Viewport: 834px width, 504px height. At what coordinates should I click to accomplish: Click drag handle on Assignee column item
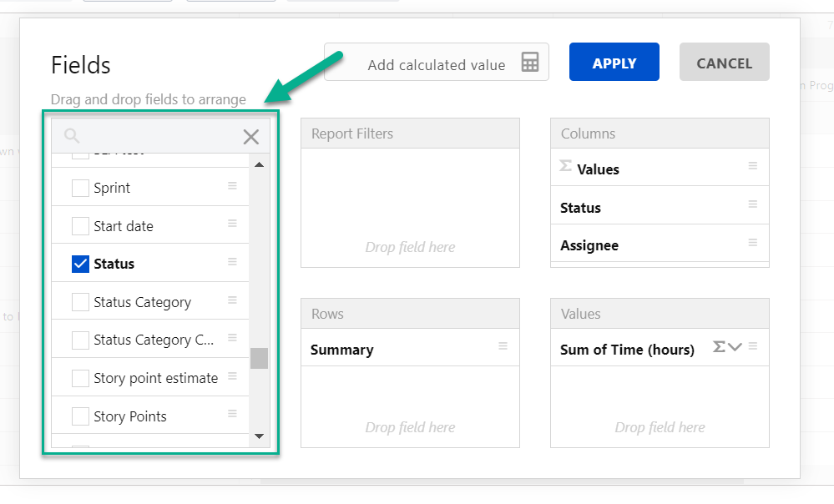coord(752,243)
